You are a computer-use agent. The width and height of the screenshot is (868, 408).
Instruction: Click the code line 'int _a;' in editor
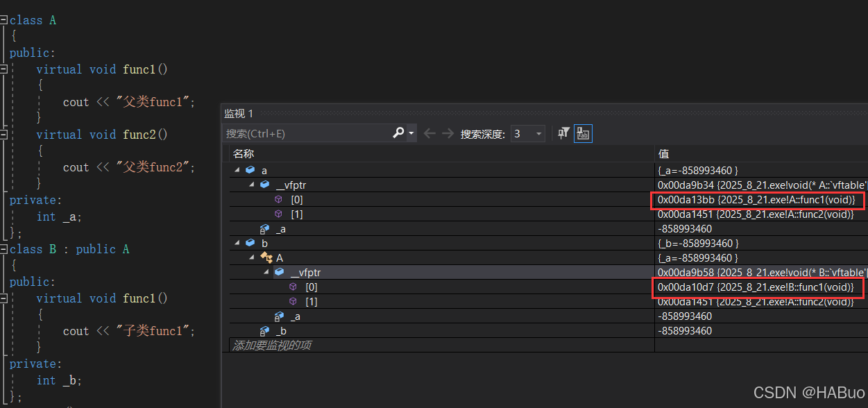60,216
